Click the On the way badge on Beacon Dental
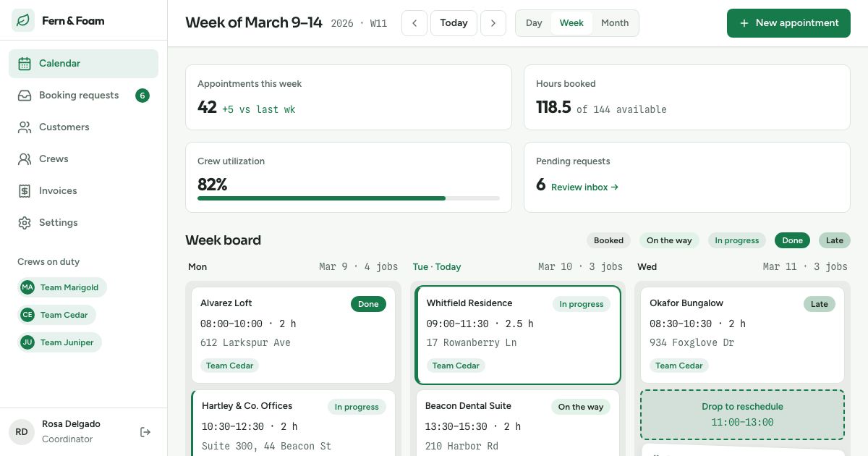The height and width of the screenshot is (456, 868). click(581, 408)
